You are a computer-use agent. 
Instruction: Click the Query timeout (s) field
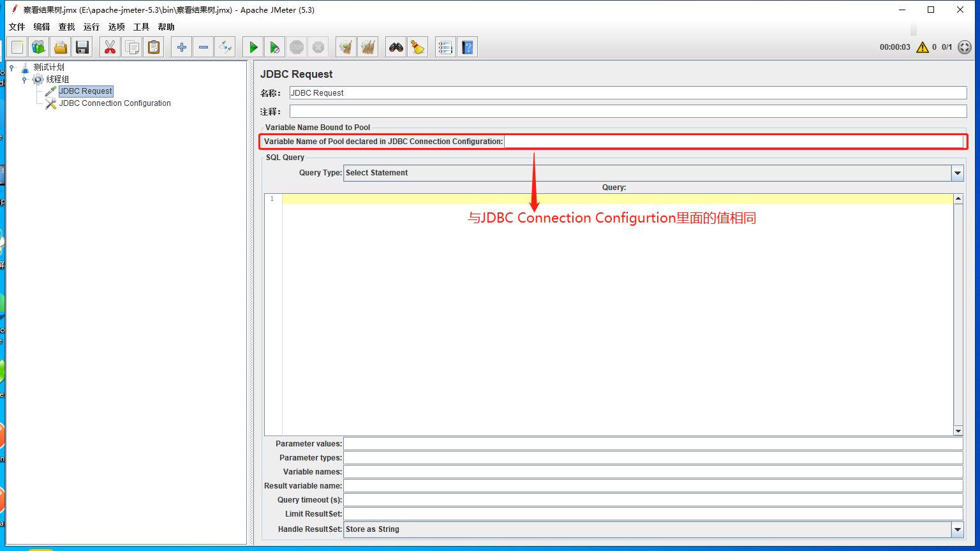tap(653, 500)
